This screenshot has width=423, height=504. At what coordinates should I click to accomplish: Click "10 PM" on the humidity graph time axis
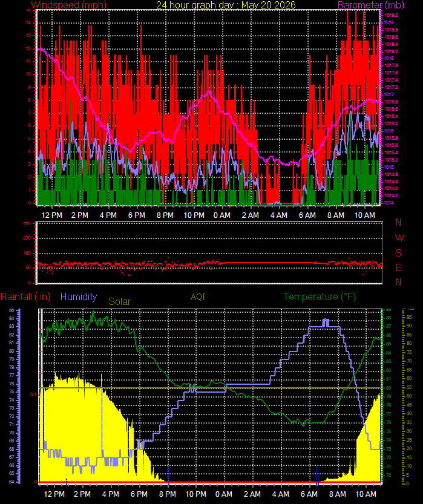click(196, 494)
